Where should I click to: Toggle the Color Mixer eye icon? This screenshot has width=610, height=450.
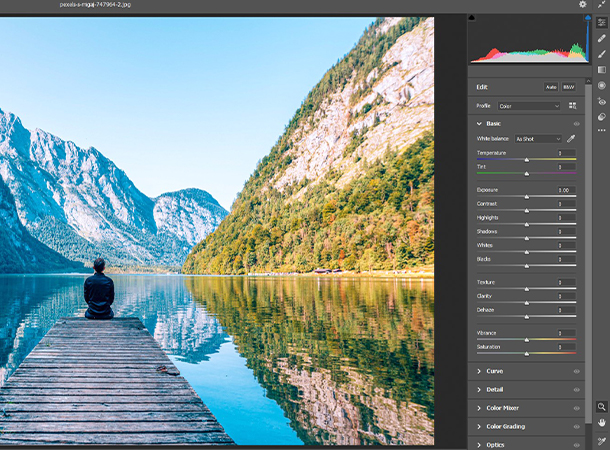point(577,408)
